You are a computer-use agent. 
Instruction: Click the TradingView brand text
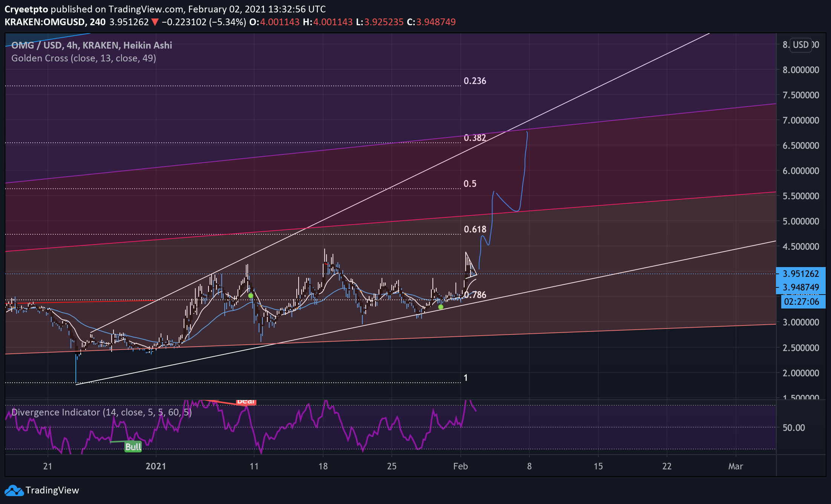click(x=52, y=490)
